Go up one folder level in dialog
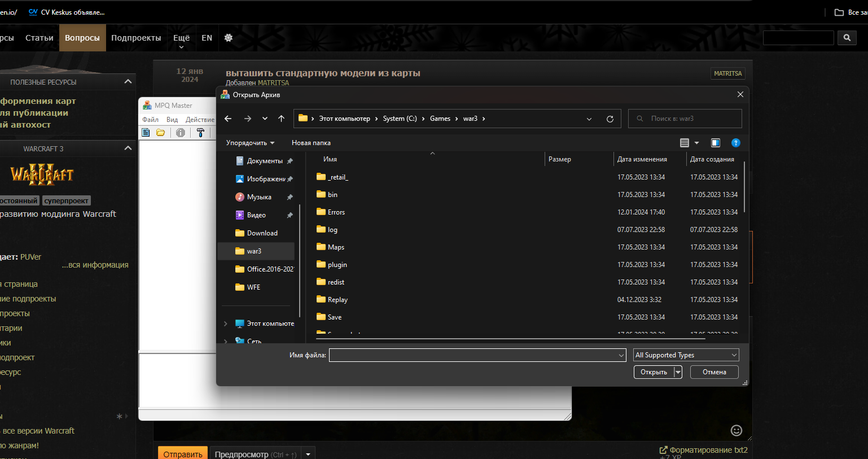Screen dimensions: 868x459 click(281, 119)
